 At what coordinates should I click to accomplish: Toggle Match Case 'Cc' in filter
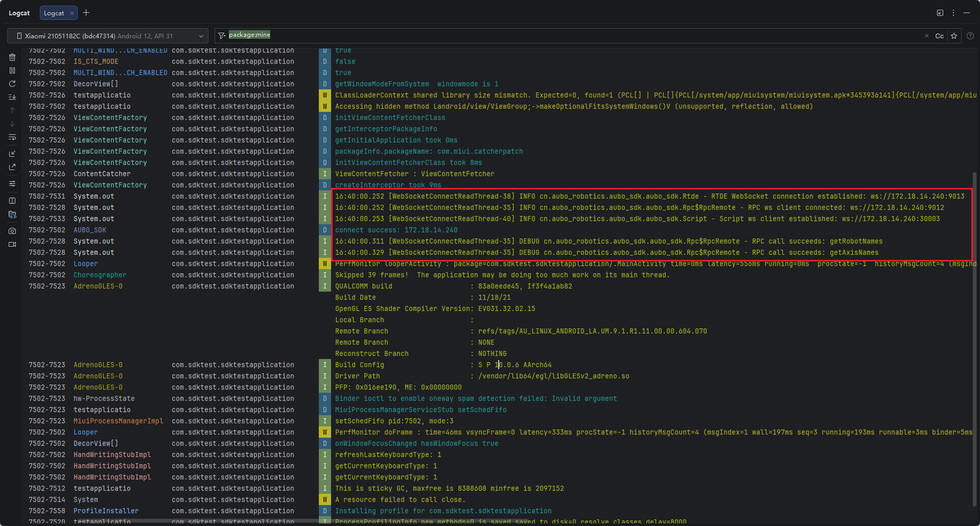coord(939,36)
